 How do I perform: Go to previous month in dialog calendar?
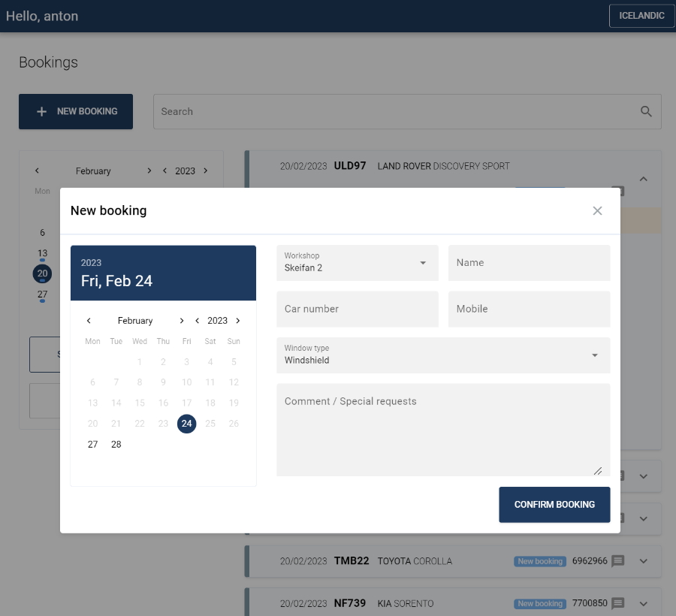pyautogui.click(x=89, y=321)
